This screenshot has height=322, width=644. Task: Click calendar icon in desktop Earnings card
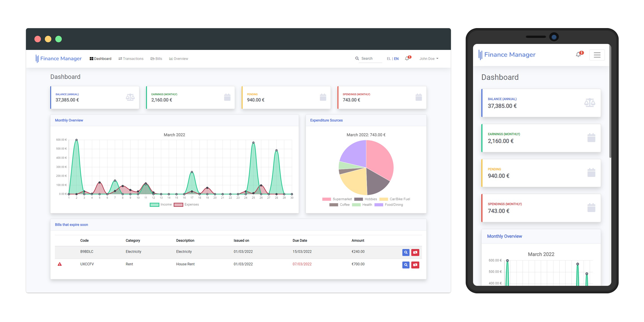[x=227, y=97]
